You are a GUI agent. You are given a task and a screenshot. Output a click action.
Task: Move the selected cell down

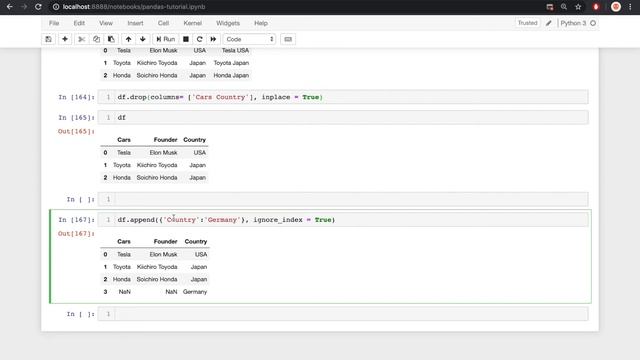tap(142, 39)
